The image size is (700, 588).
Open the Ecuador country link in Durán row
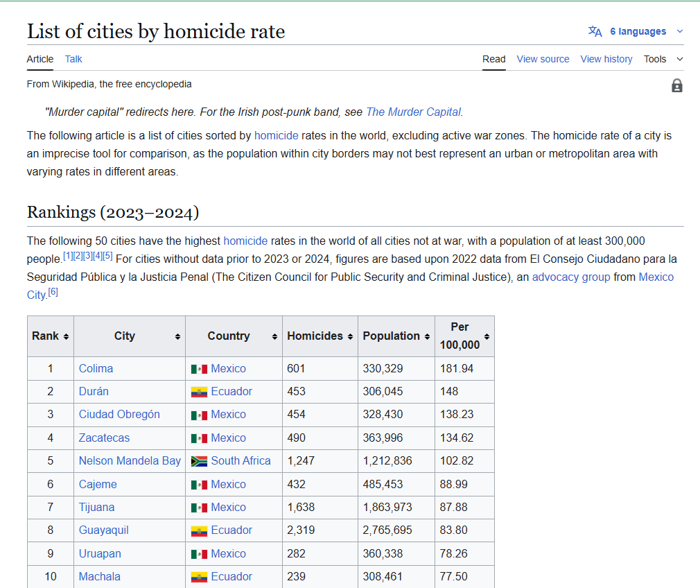point(231,391)
